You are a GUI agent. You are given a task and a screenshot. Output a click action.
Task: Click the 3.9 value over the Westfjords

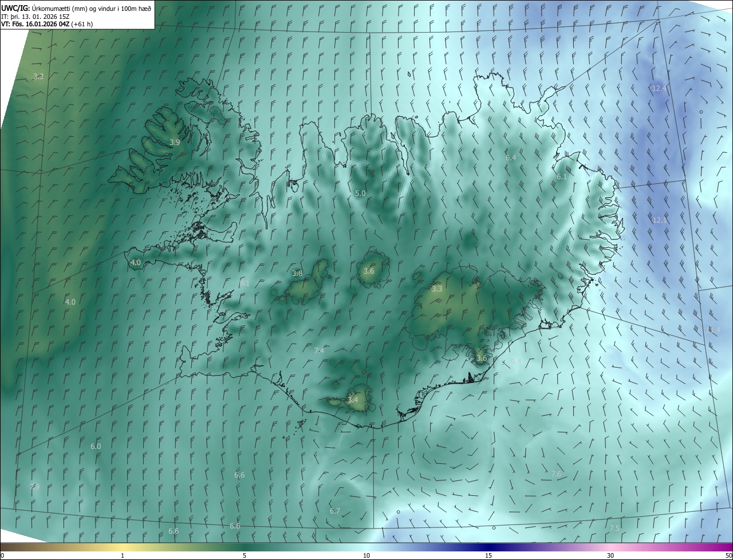[175, 142]
